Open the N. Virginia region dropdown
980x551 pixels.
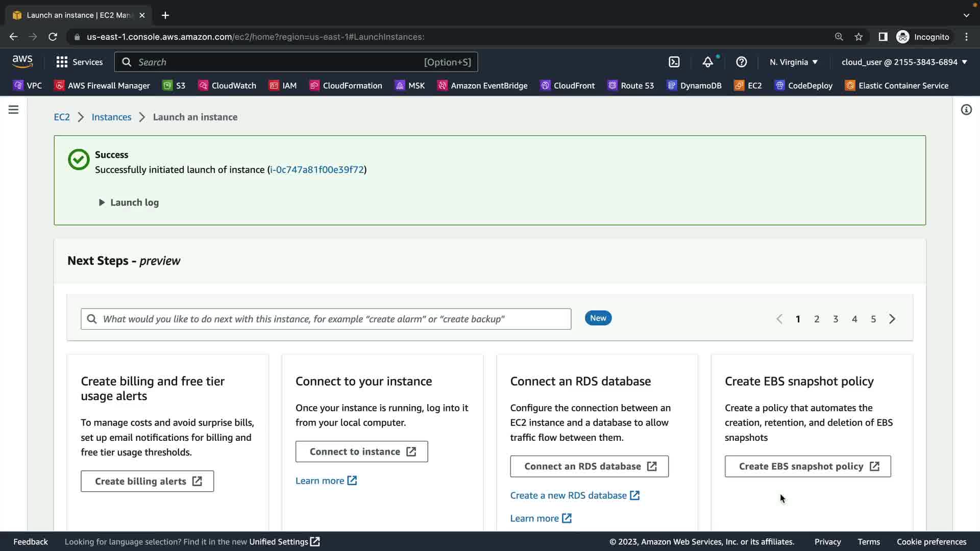coord(794,62)
